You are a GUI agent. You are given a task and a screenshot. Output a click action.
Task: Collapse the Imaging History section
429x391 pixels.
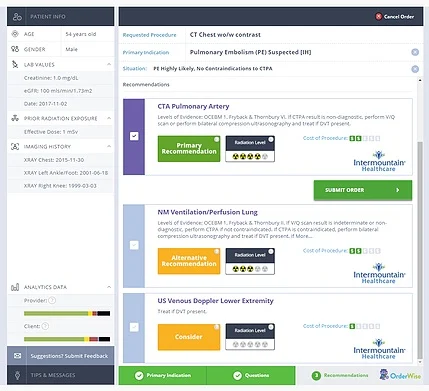point(109,146)
